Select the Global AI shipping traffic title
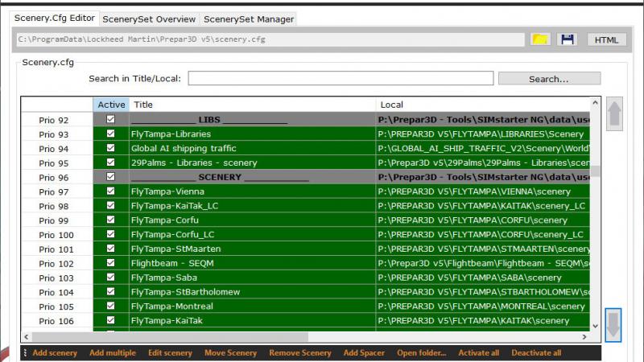Image resolution: width=644 pixels, height=362 pixels. tap(252, 149)
